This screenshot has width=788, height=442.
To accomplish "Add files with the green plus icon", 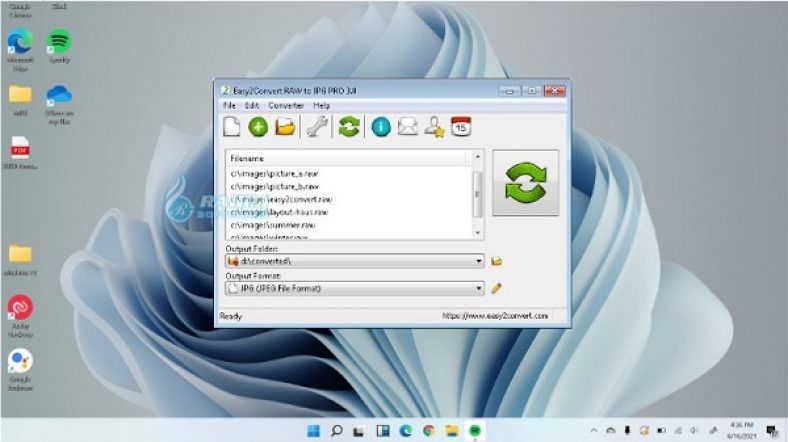I will [x=258, y=127].
